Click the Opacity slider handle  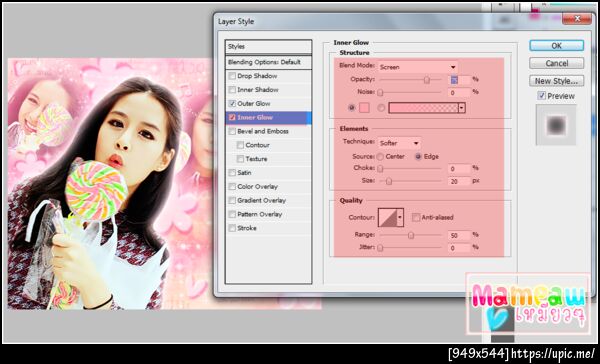427,80
